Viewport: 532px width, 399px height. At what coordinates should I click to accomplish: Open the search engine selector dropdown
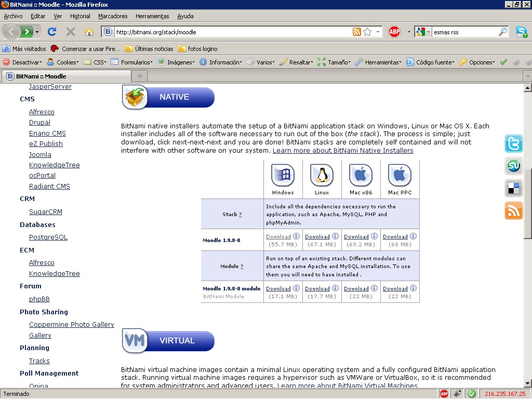[x=423, y=32]
